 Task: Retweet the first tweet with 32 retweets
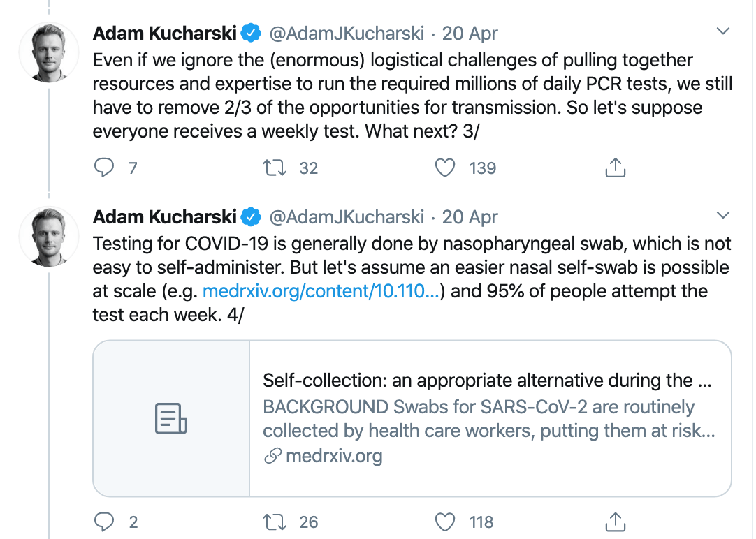tap(270, 168)
